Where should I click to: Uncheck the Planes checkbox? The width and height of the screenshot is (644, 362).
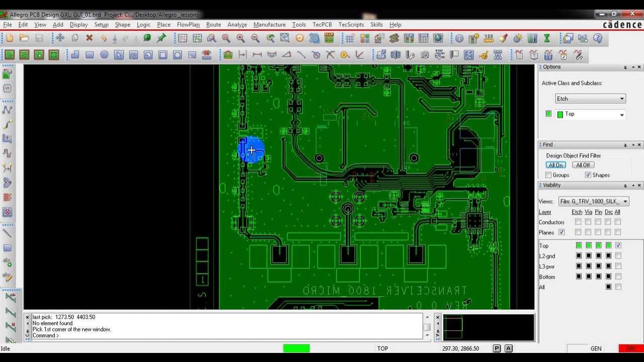coord(561,232)
